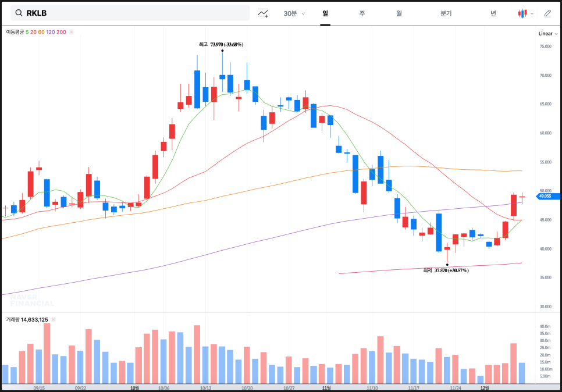Click the blue current price tag 49.055
The height and width of the screenshot is (392, 562).
[548, 197]
